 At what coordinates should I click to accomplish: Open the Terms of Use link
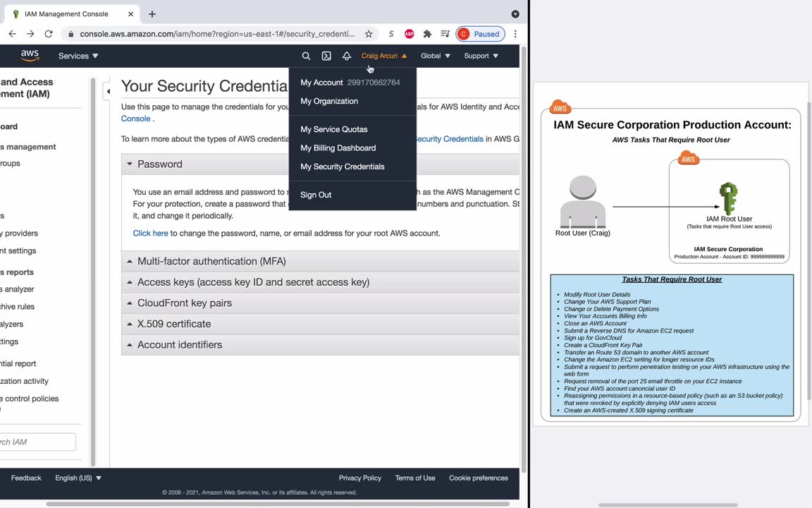pyautogui.click(x=414, y=478)
